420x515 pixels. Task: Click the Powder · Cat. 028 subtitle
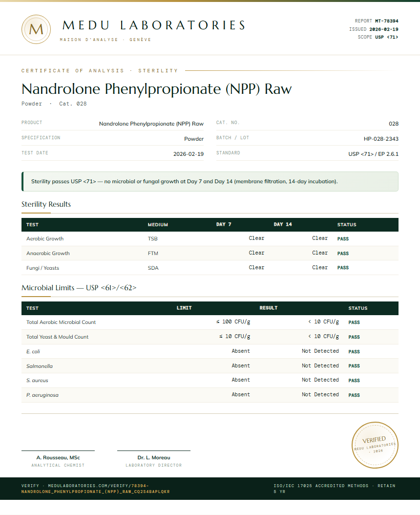click(54, 104)
